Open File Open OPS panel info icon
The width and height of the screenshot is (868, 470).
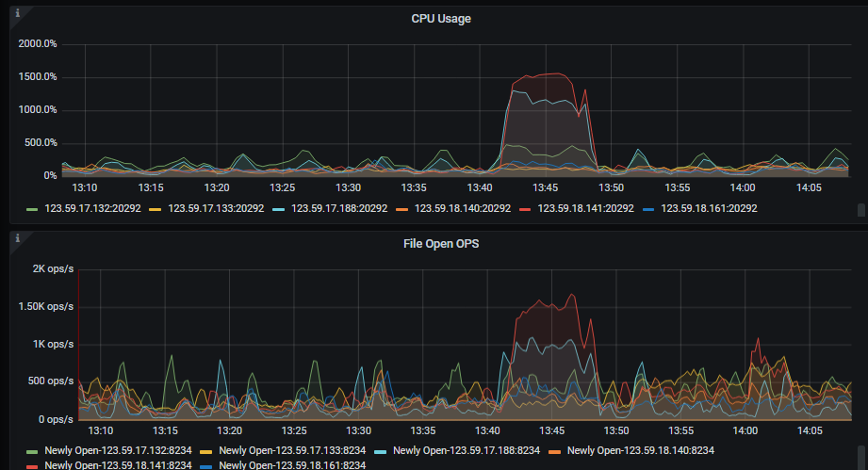click(18, 238)
